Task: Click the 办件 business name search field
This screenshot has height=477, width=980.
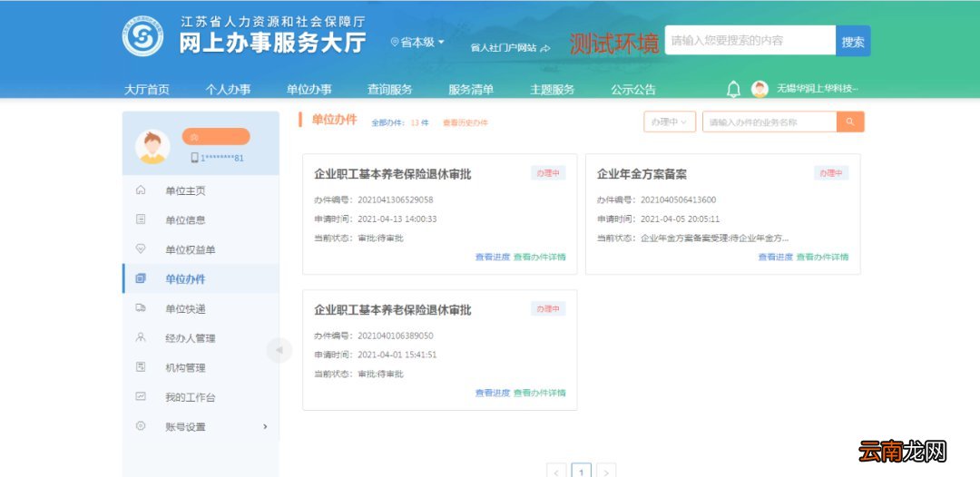Action: point(769,122)
